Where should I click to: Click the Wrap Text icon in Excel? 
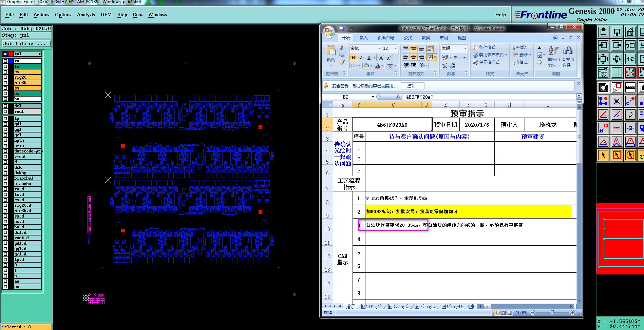click(430, 48)
